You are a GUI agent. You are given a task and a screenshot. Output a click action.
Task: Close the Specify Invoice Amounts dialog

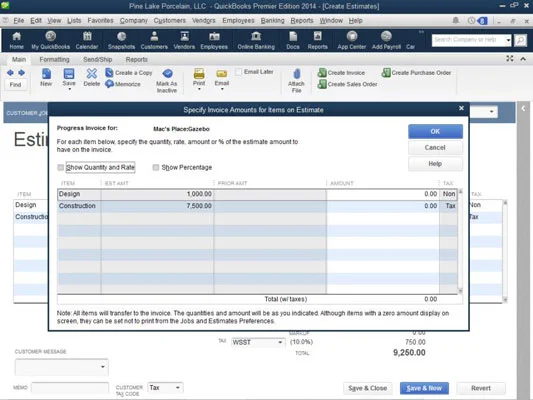461,108
